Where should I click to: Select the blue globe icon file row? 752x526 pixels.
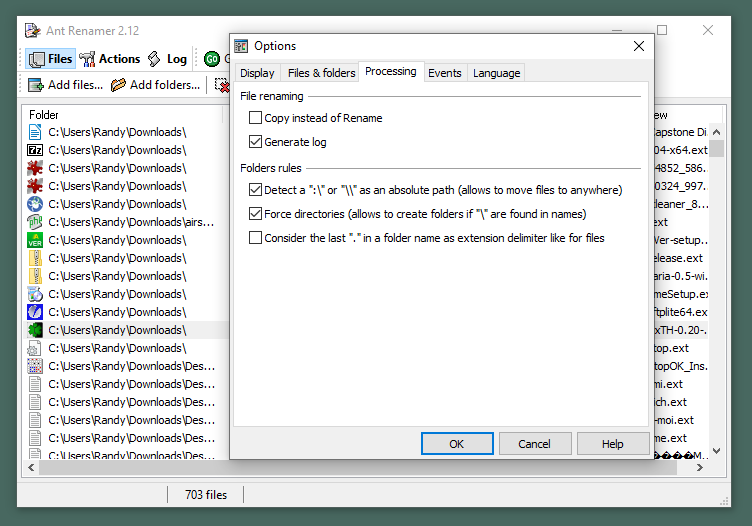pos(35,204)
